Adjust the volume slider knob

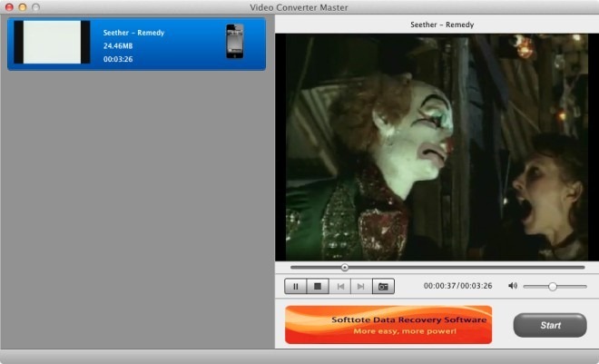coord(553,287)
